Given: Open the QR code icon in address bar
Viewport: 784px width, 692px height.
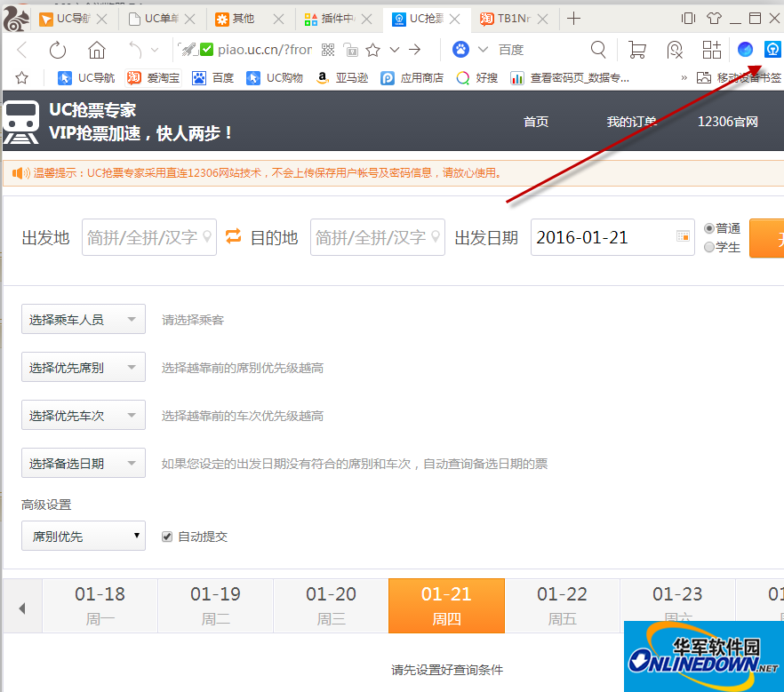Looking at the screenshot, I should tap(327, 50).
